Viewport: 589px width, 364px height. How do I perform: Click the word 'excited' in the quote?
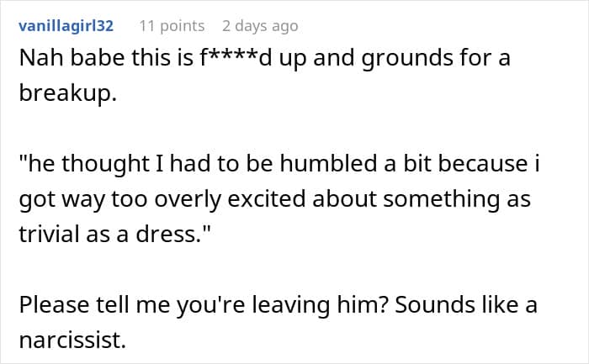tap(267, 199)
